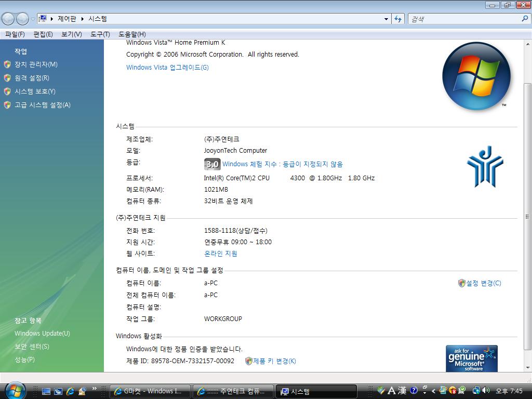The image size is (532, 399).
Task: Click language bar help question icon
Action: (x=413, y=390)
